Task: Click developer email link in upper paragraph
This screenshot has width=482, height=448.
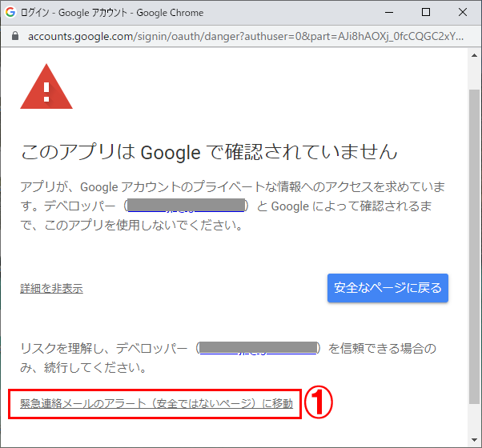Action: pos(186,206)
